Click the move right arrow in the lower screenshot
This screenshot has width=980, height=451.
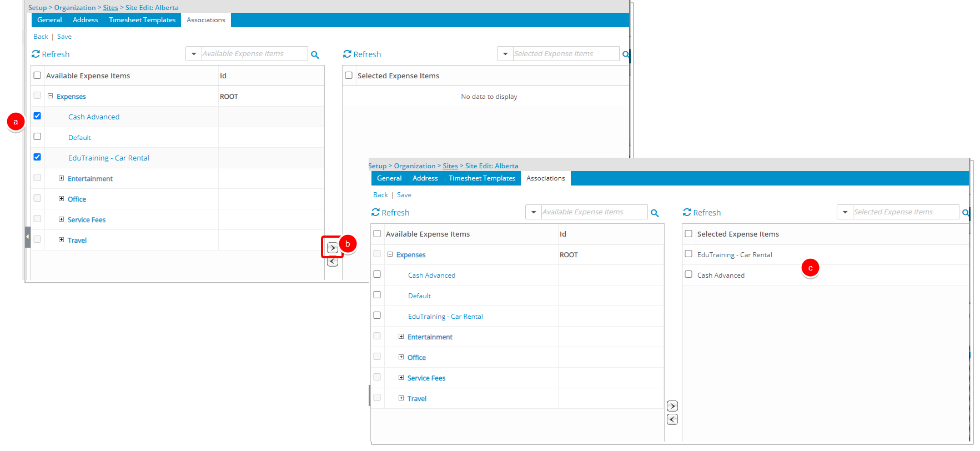pyautogui.click(x=672, y=406)
